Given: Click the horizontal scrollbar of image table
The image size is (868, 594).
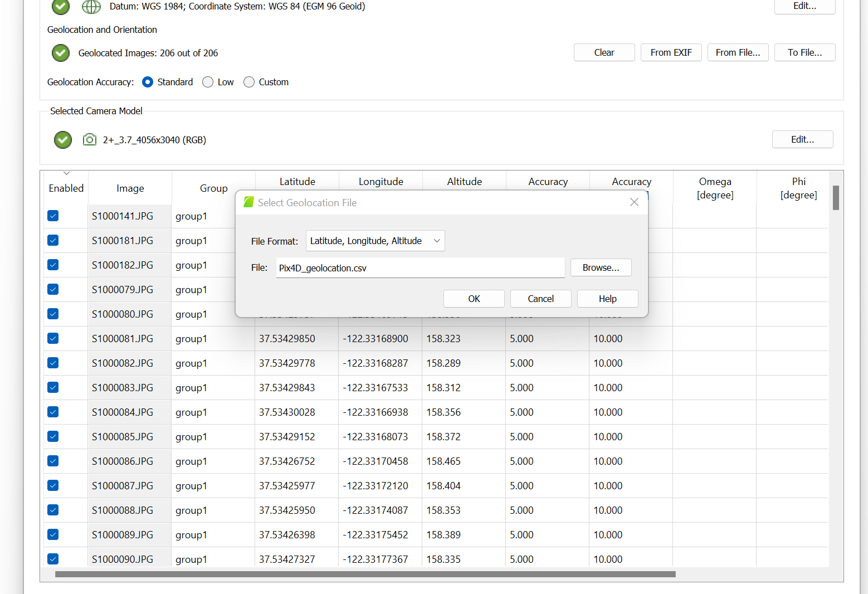Looking at the screenshot, I should (365, 574).
